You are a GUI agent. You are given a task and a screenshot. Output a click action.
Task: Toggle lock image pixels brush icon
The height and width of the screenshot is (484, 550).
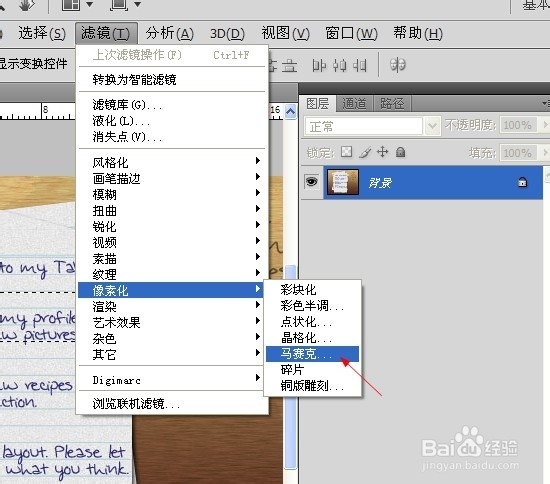tap(365, 152)
